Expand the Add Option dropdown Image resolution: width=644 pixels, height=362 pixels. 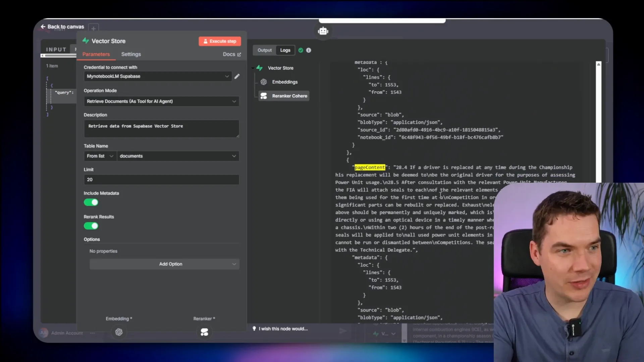[x=164, y=264]
